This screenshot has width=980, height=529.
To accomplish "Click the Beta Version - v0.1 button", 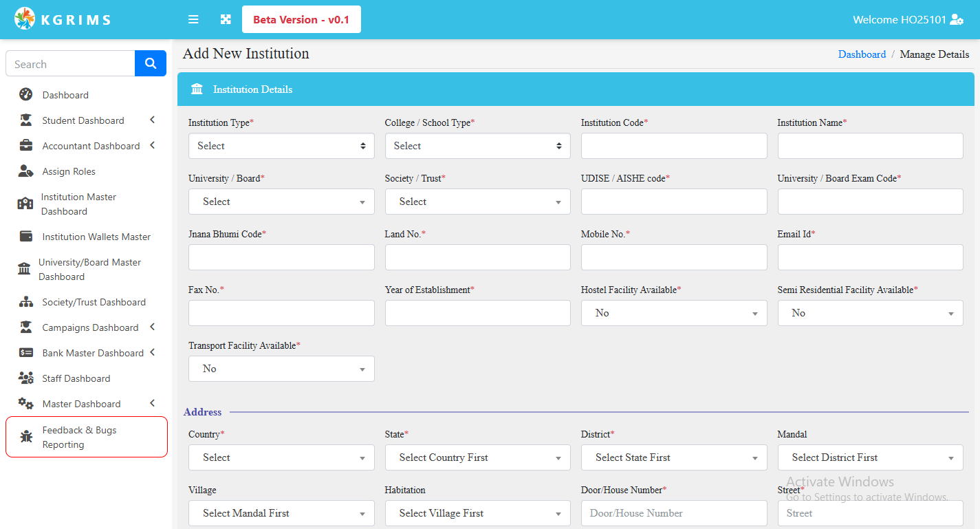I will point(301,19).
